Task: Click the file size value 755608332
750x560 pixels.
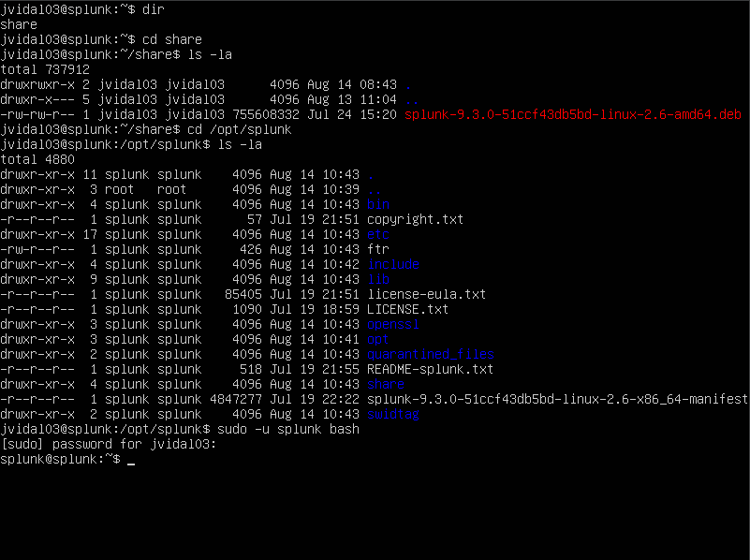Action: click(x=266, y=115)
